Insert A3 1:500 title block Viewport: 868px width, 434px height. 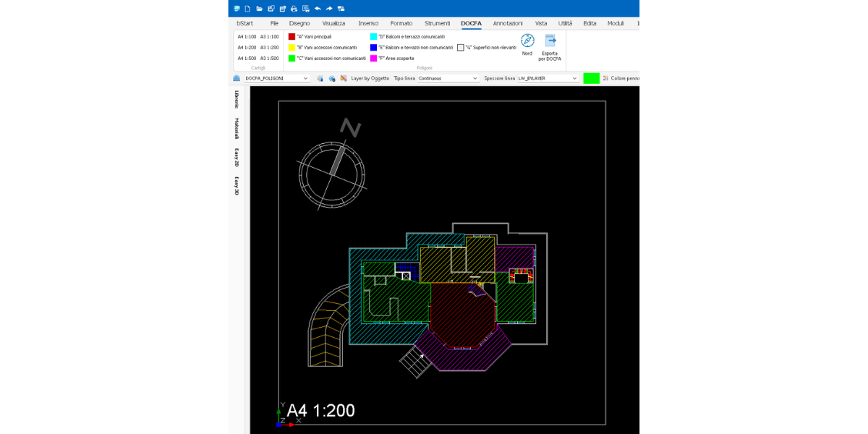coord(269,58)
